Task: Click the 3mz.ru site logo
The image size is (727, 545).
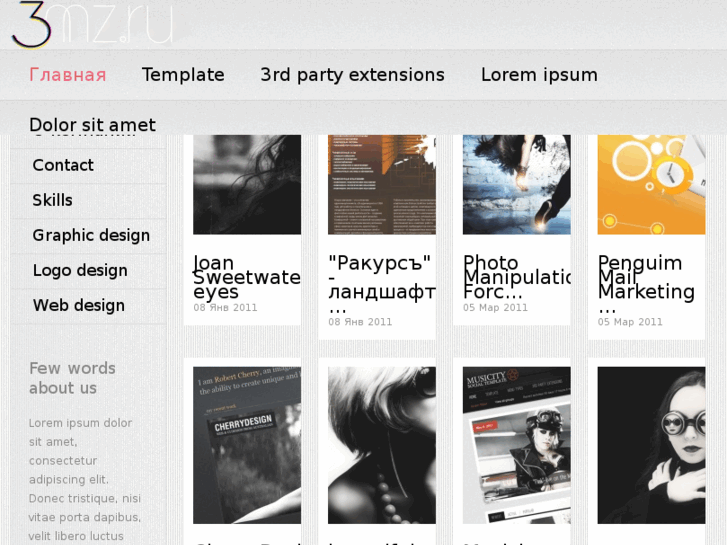Action: [x=93, y=24]
